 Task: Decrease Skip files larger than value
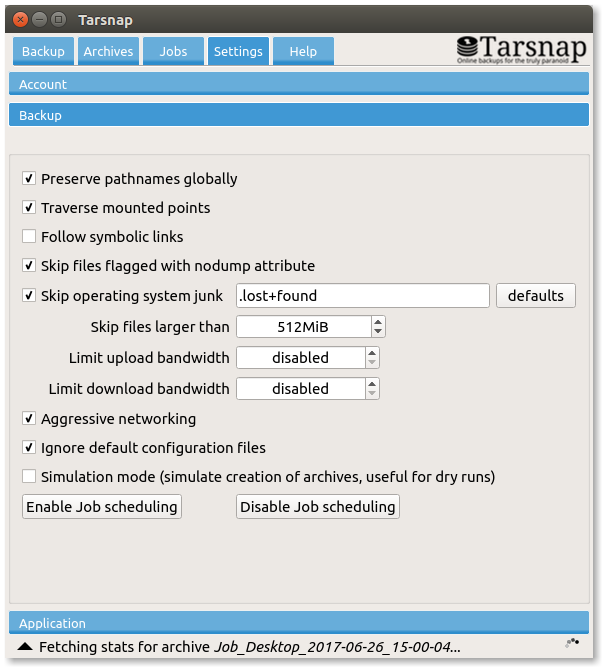tap(378, 332)
